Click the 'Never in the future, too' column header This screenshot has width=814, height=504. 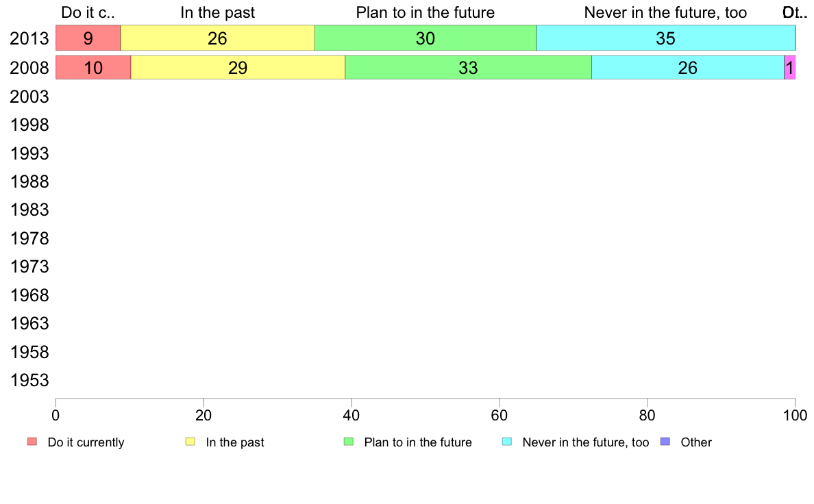(x=665, y=12)
